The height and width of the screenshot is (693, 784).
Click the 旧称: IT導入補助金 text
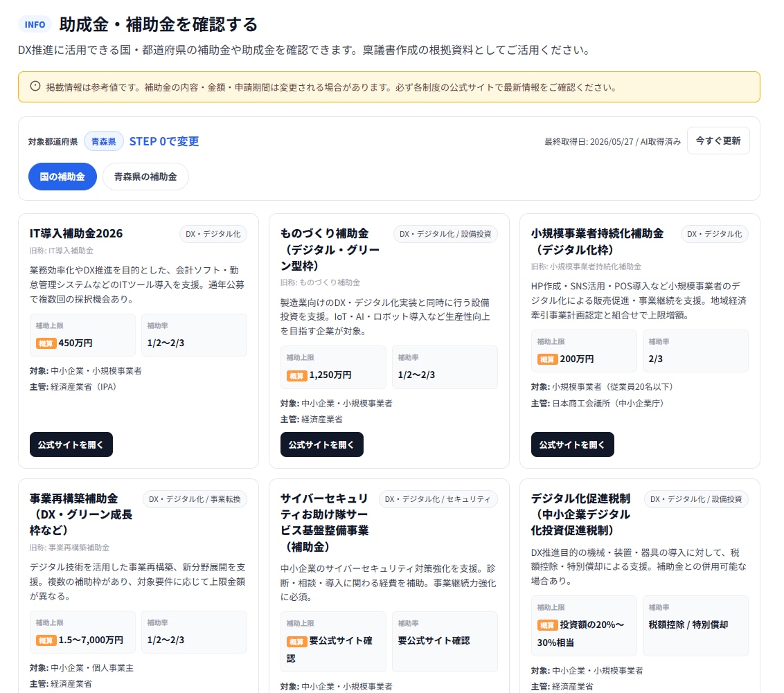tap(61, 251)
